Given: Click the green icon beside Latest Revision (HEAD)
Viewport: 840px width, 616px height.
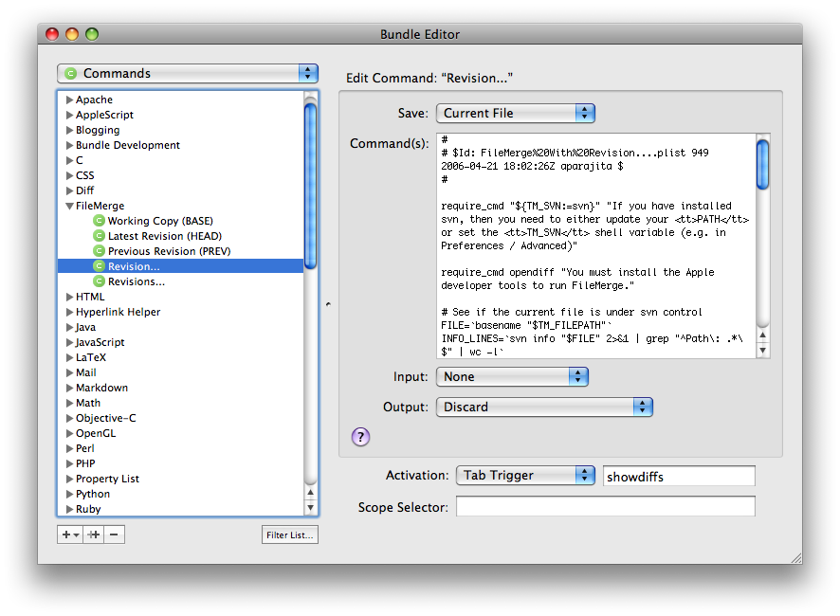Looking at the screenshot, I should pyautogui.click(x=100, y=236).
